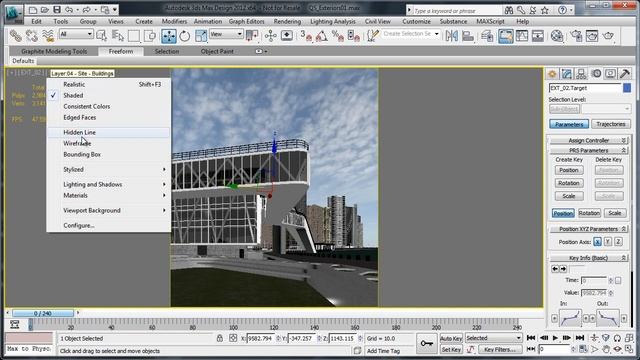Open the Display command panel tab

coord(610,74)
